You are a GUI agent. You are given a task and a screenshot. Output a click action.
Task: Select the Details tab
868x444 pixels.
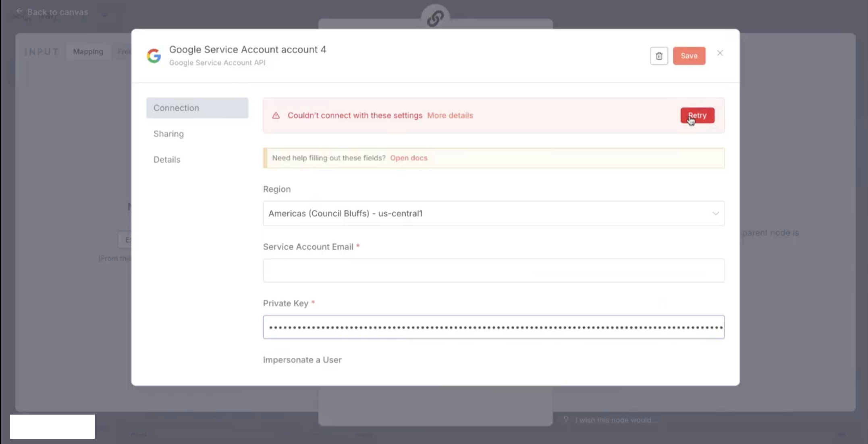point(167,160)
